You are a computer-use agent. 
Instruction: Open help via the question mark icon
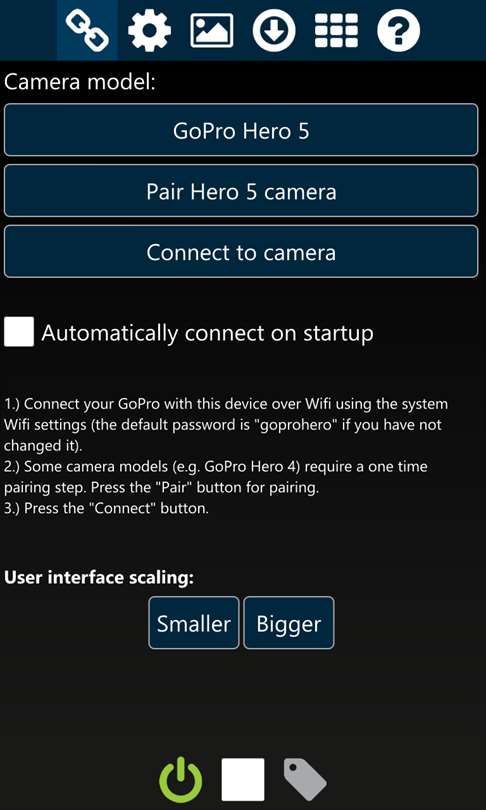tap(399, 30)
